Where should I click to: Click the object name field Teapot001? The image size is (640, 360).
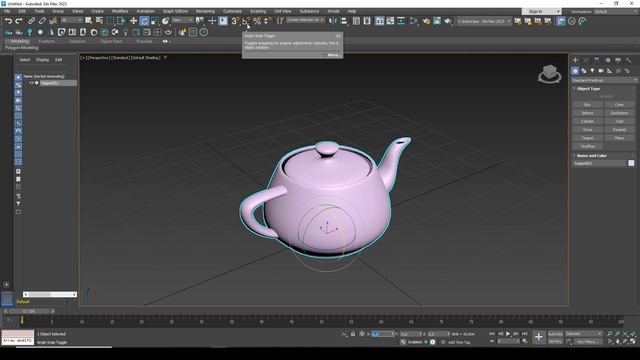click(600, 163)
